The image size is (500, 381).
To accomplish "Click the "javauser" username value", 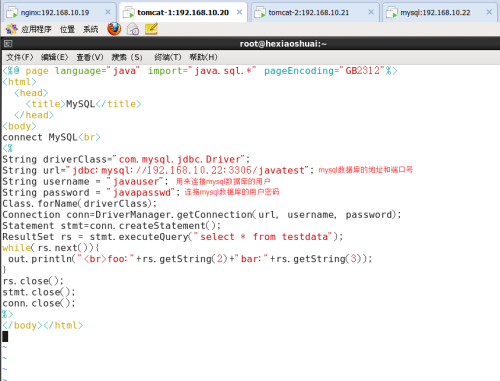I will [x=135, y=182].
